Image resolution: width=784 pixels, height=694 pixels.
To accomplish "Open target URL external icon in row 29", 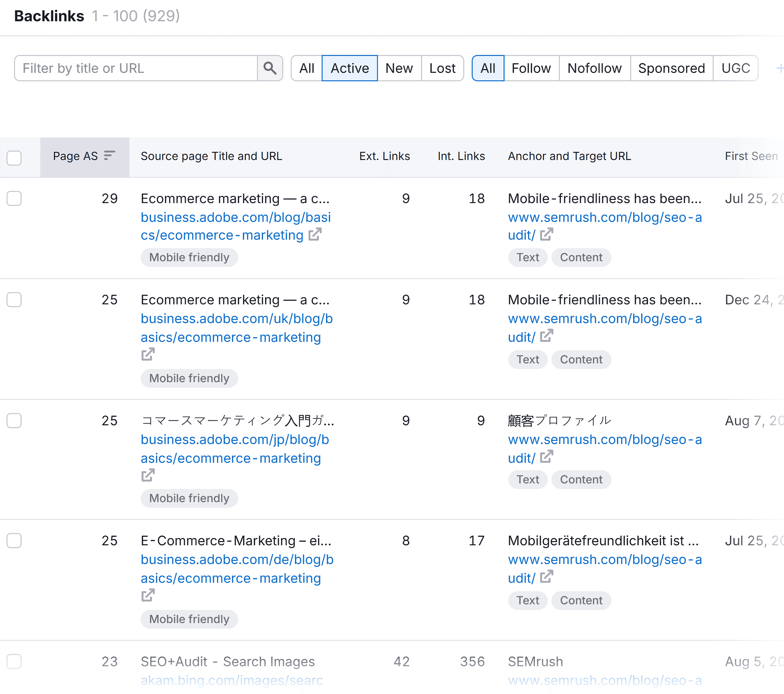I will click(547, 234).
